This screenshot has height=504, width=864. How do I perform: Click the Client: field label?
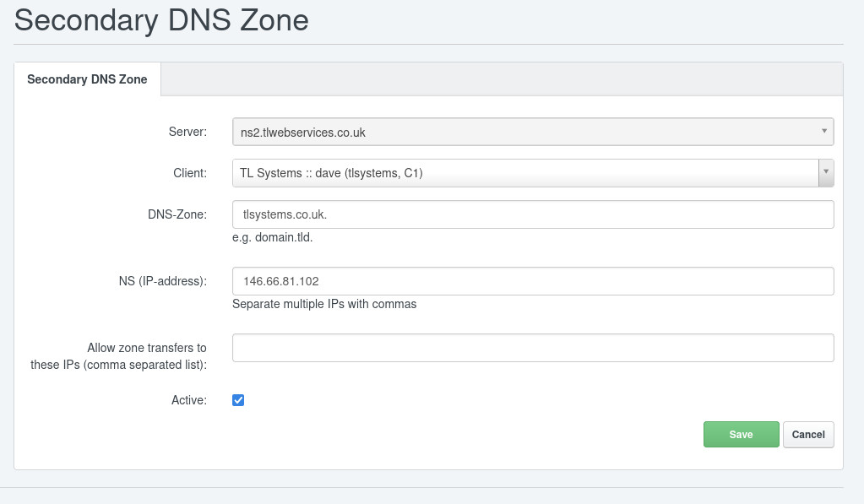(x=190, y=173)
